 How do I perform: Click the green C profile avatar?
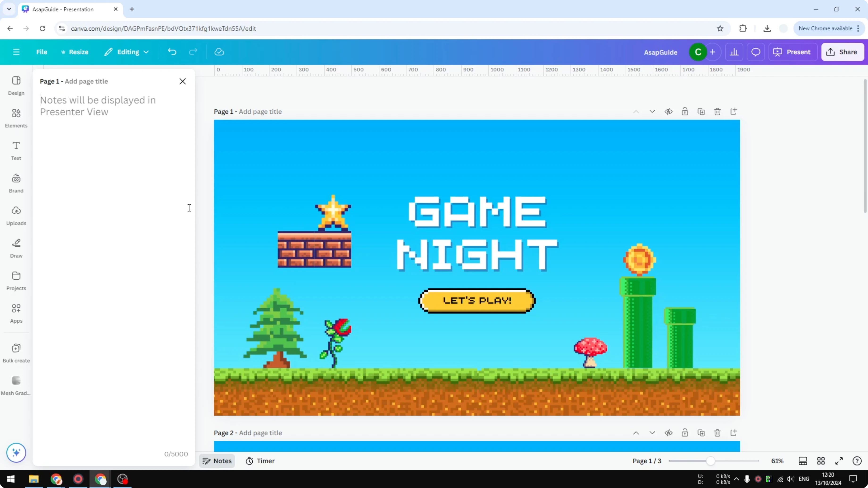tap(698, 52)
